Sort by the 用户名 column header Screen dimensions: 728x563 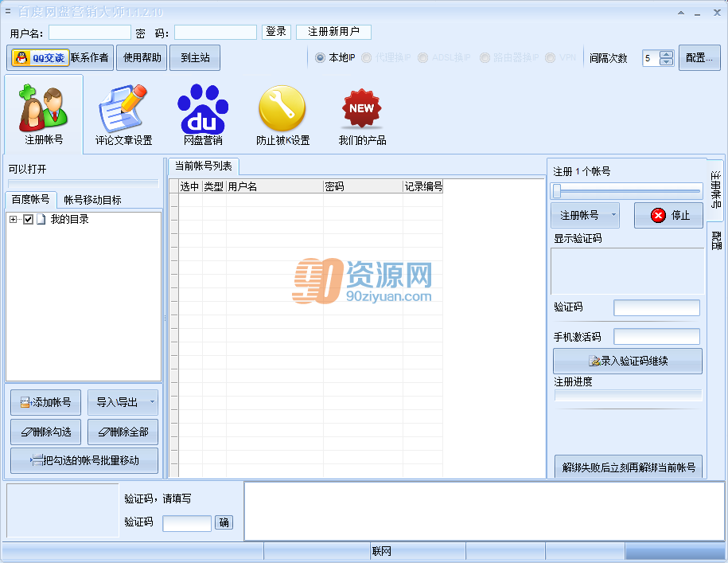pos(274,186)
